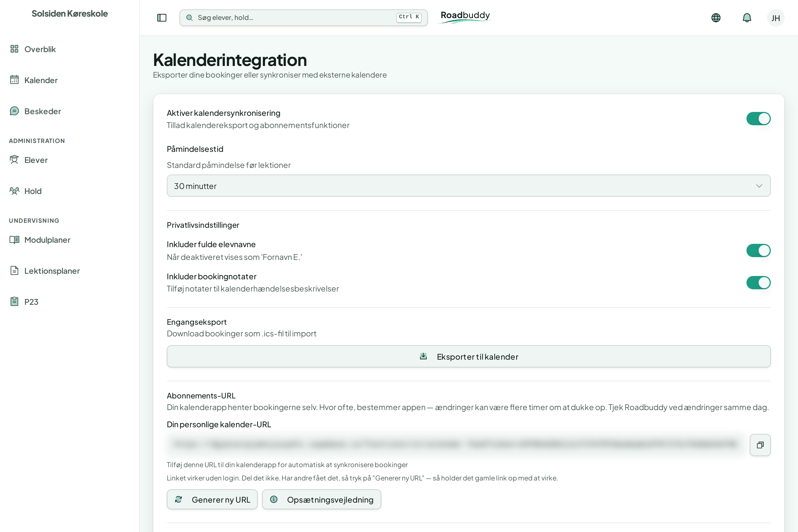Click the Elever graduation cap icon
The width and height of the screenshot is (798, 532).
pyautogui.click(x=14, y=160)
